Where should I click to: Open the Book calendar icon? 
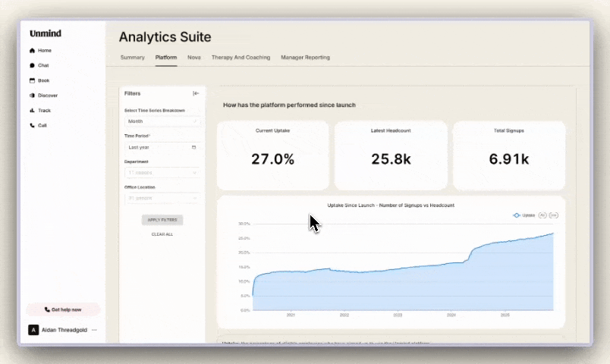coord(32,80)
